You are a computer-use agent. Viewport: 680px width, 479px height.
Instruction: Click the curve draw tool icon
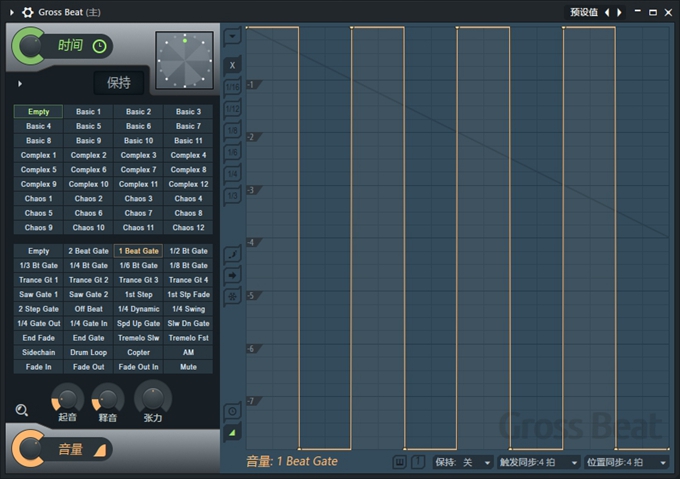click(233, 254)
